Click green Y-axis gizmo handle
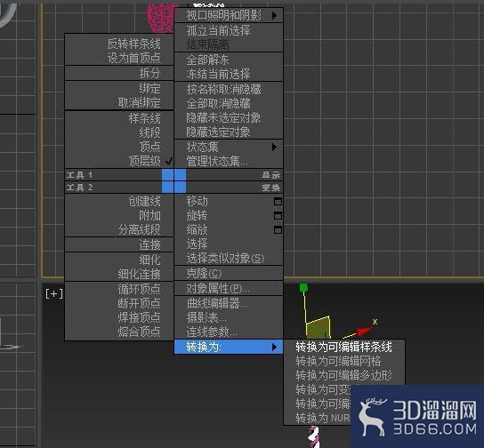484x448 pixels. pyautogui.click(x=303, y=288)
